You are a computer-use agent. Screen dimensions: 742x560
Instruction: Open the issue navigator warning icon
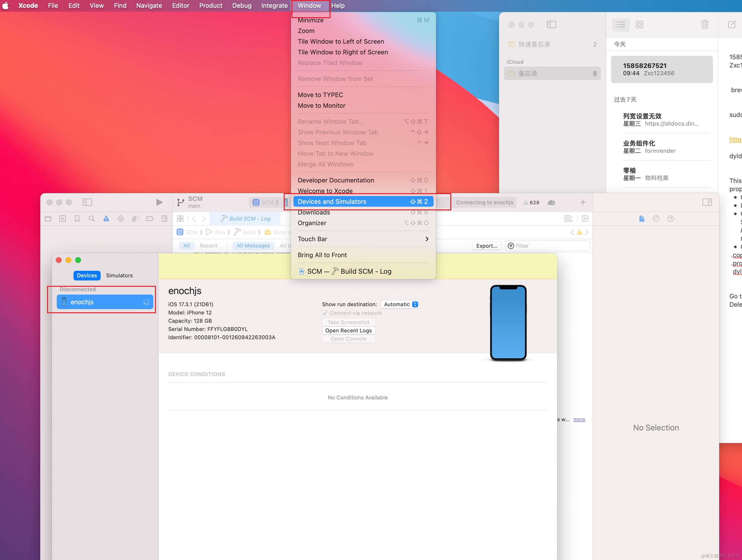106,219
